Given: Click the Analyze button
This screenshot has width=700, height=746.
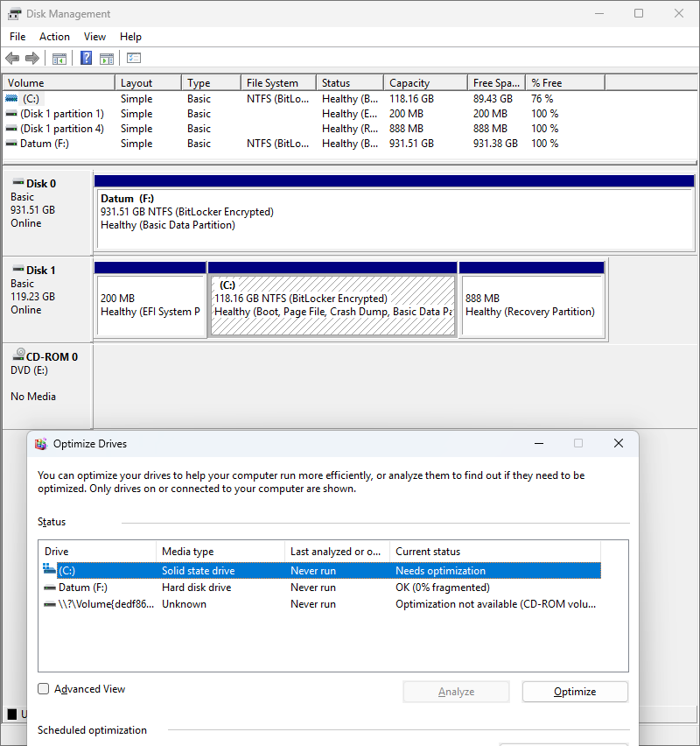Looking at the screenshot, I should [456, 692].
